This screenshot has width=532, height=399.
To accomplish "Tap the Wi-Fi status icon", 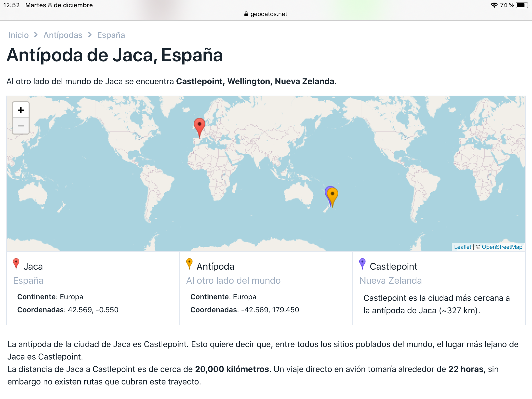I will click(494, 5).
